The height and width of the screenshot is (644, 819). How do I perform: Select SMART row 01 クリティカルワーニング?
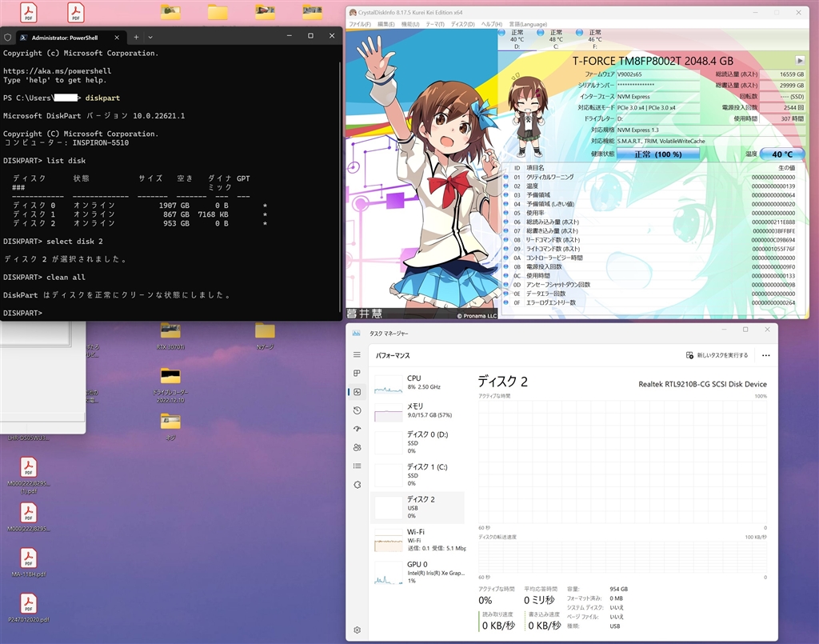(x=651, y=177)
